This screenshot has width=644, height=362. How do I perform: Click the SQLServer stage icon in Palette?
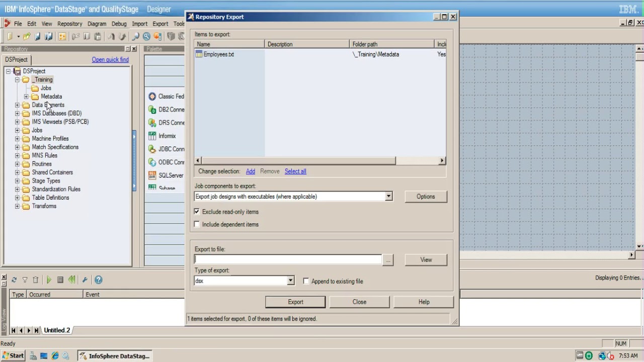[152, 175]
